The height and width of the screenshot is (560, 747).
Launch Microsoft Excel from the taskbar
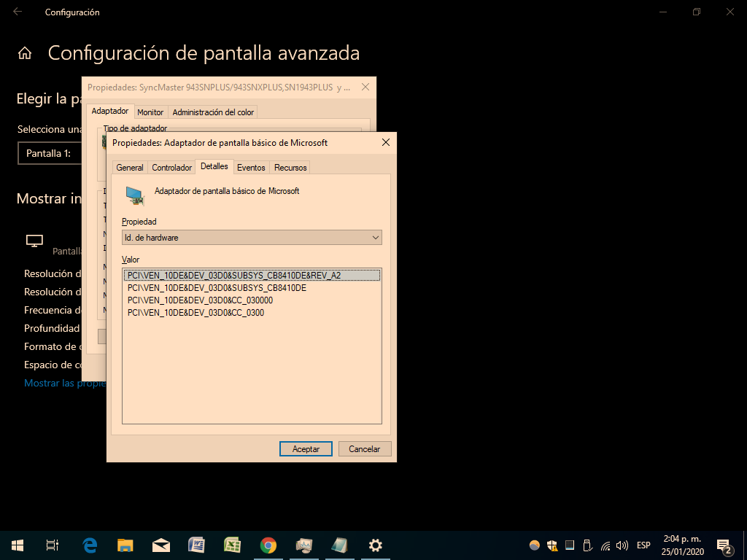[233, 545]
